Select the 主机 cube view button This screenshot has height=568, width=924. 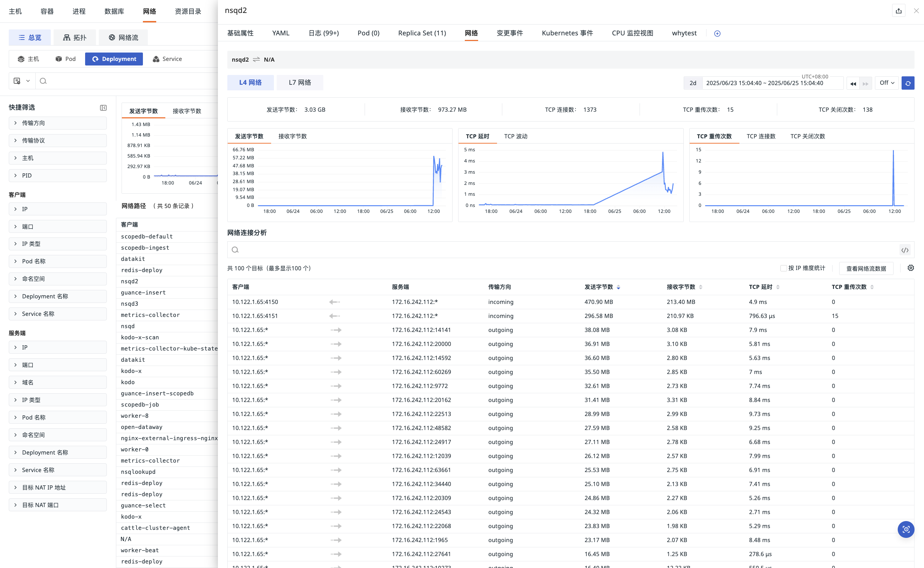pyautogui.click(x=28, y=59)
